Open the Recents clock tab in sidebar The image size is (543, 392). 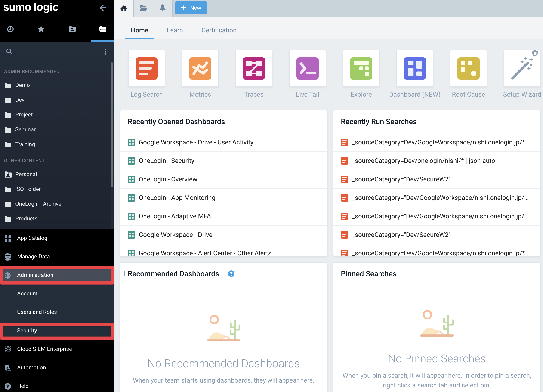point(10,29)
